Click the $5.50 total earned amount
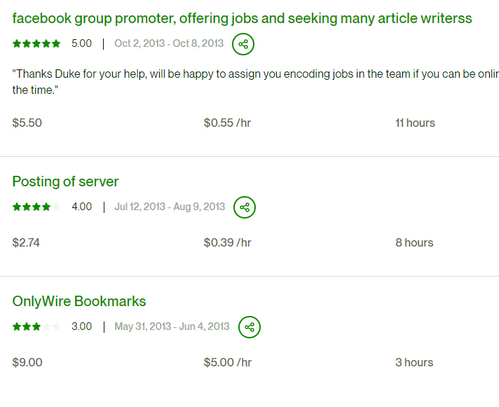Viewport: 499px width, 407px height. pos(27,123)
